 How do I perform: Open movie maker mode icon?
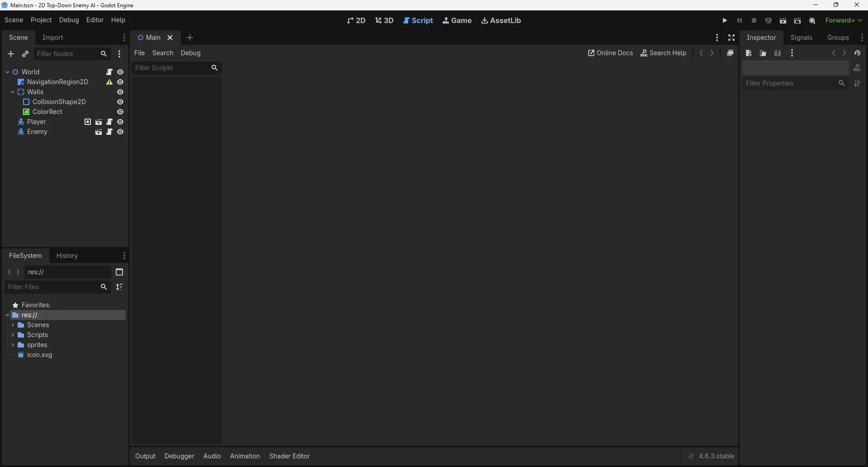pyautogui.click(x=812, y=20)
